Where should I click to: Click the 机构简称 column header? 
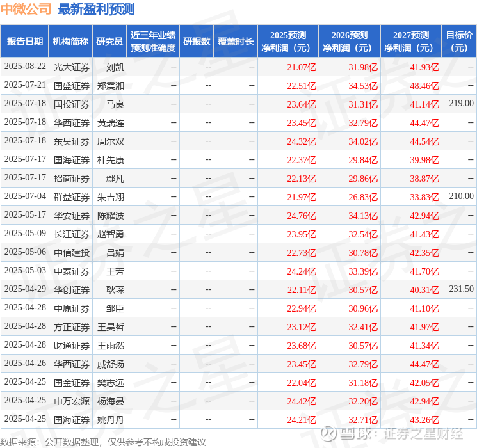click(x=70, y=42)
